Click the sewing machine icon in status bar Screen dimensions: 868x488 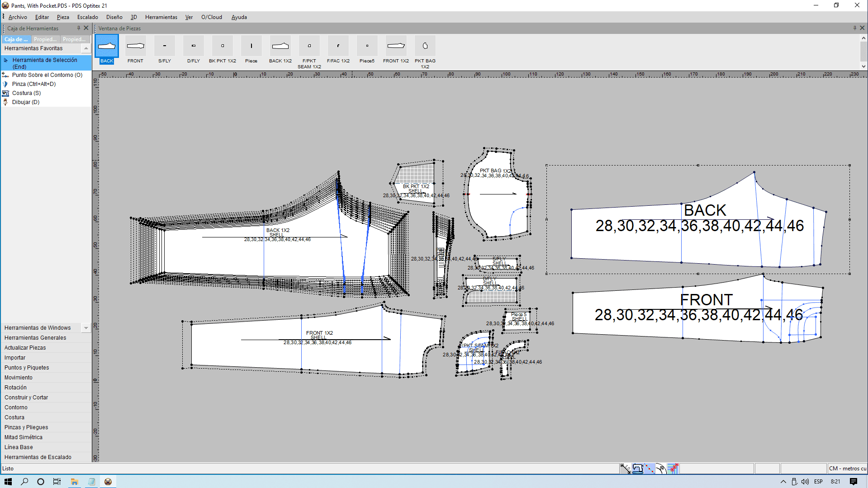pos(637,469)
